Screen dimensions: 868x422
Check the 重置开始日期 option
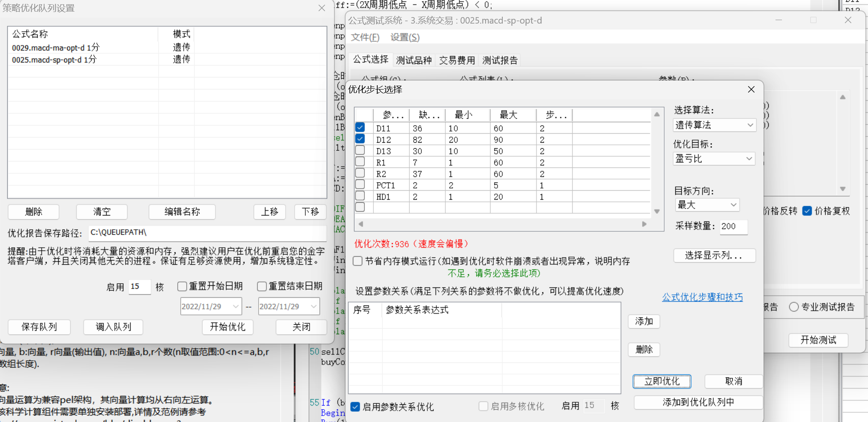[182, 286]
